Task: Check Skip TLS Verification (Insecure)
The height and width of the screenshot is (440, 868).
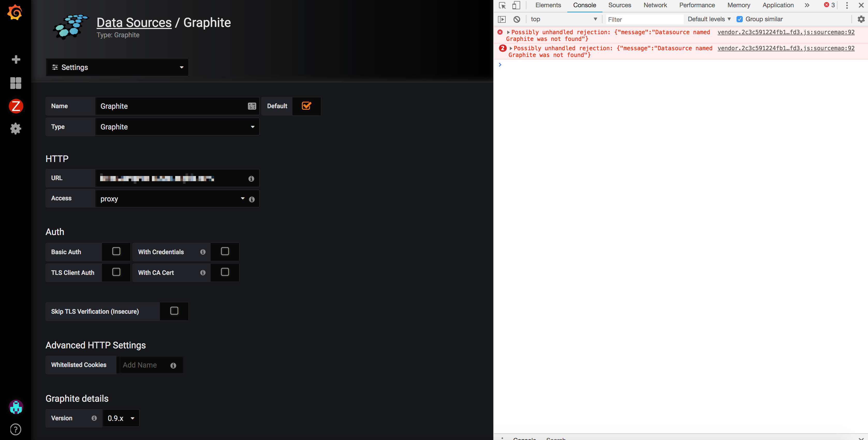Action: 174,311
